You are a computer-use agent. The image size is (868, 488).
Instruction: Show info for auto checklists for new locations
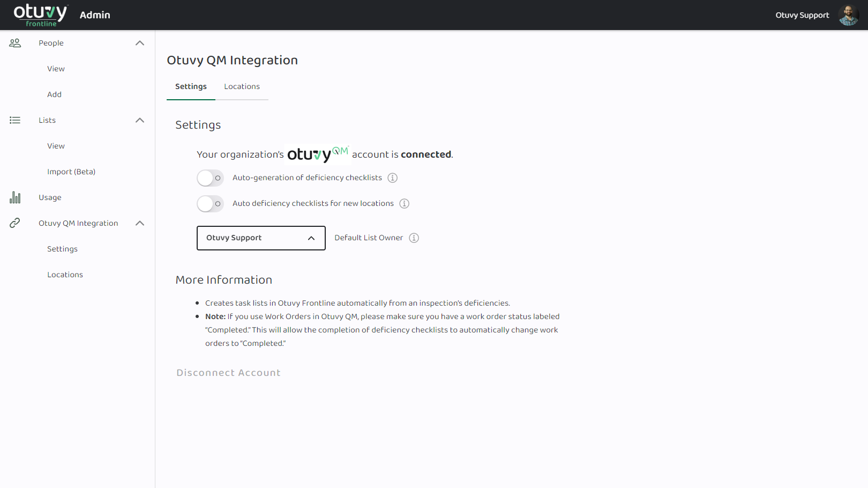coord(405,204)
